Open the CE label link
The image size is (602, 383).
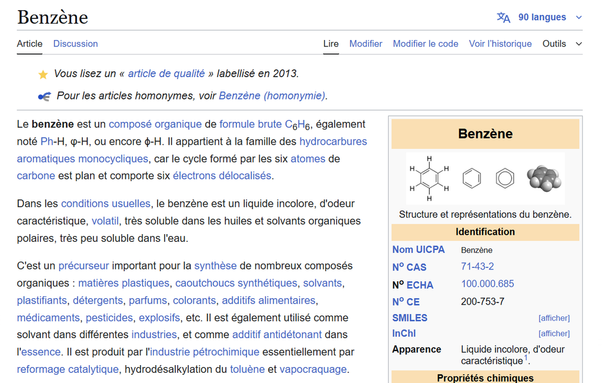pos(406,302)
